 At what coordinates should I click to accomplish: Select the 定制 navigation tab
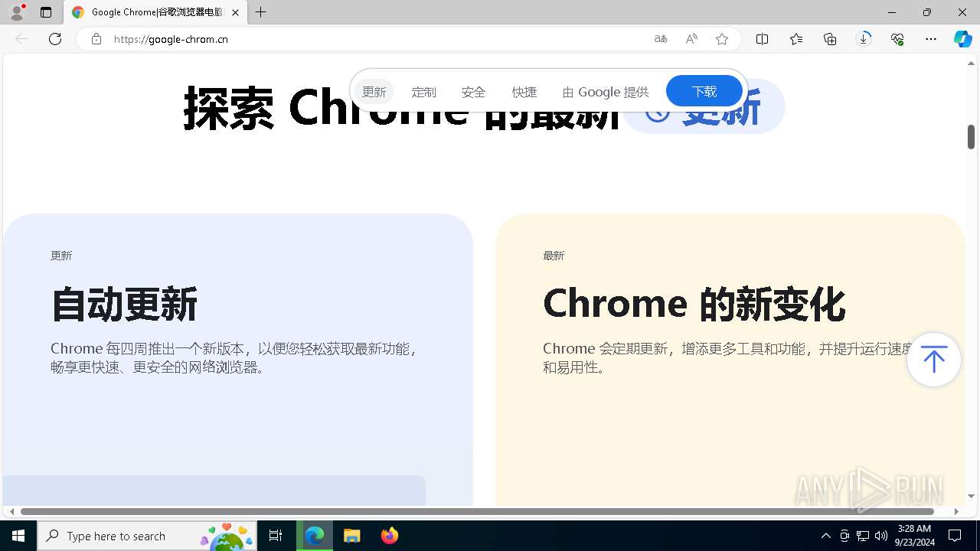coord(423,92)
